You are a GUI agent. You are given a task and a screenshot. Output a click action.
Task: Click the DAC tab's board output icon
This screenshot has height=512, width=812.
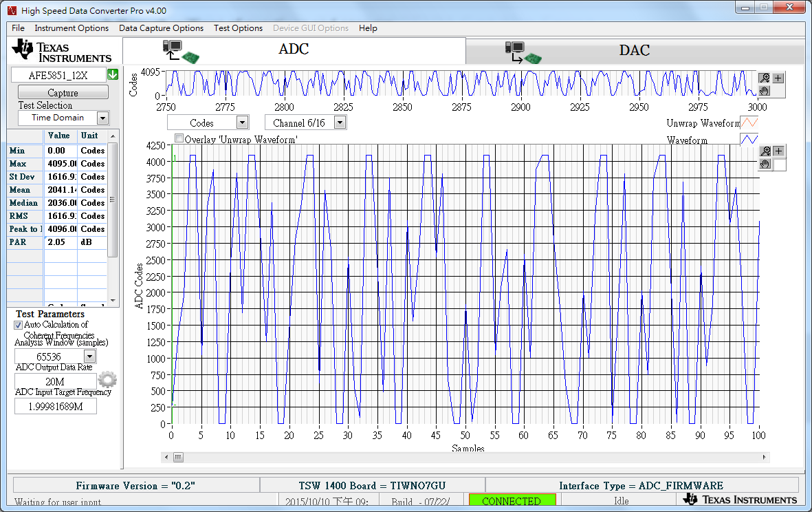(x=523, y=52)
